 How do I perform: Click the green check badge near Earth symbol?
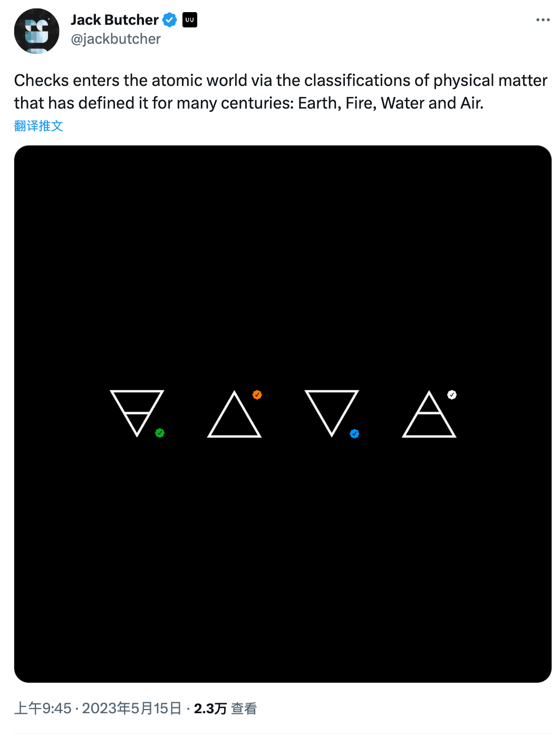click(160, 433)
